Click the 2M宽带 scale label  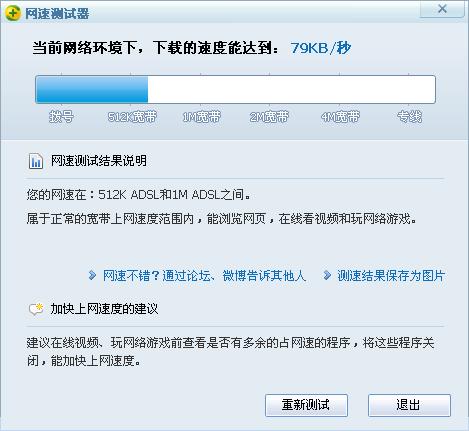tap(269, 117)
